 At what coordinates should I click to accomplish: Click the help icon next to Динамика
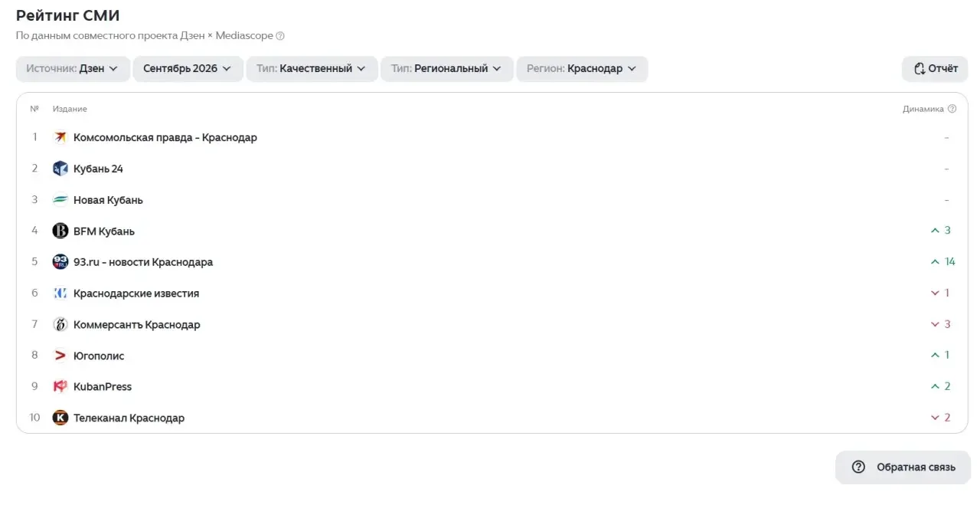tap(952, 109)
